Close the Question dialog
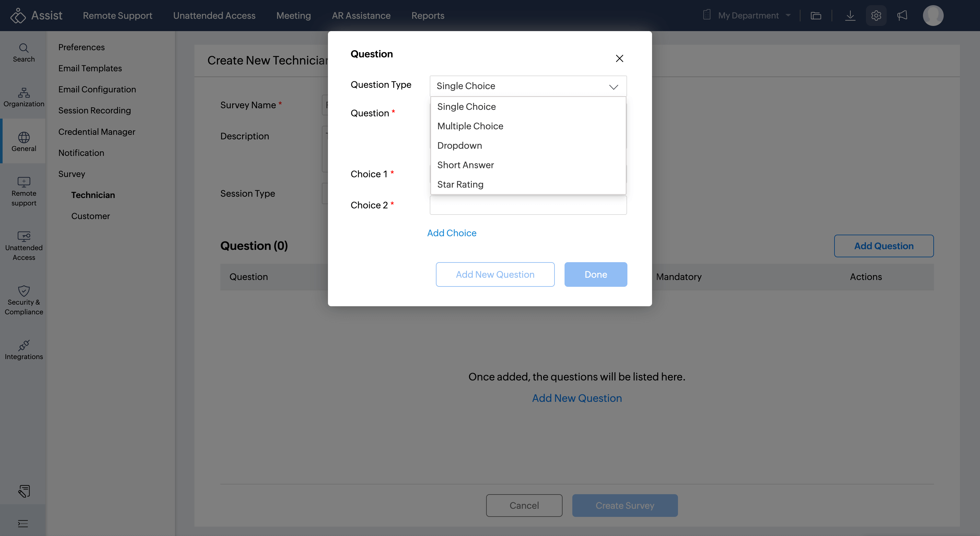Image resolution: width=980 pixels, height=536 pixels. coord(619,58)
